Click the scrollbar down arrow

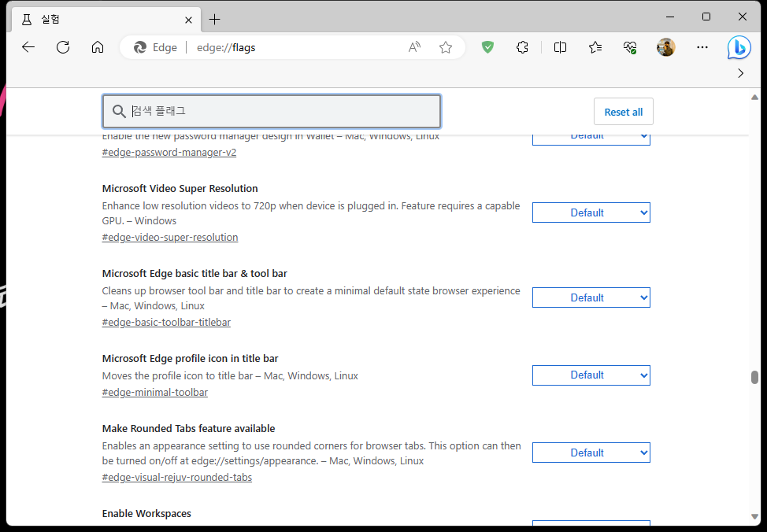pyautogui.click(x=754, y=516)
